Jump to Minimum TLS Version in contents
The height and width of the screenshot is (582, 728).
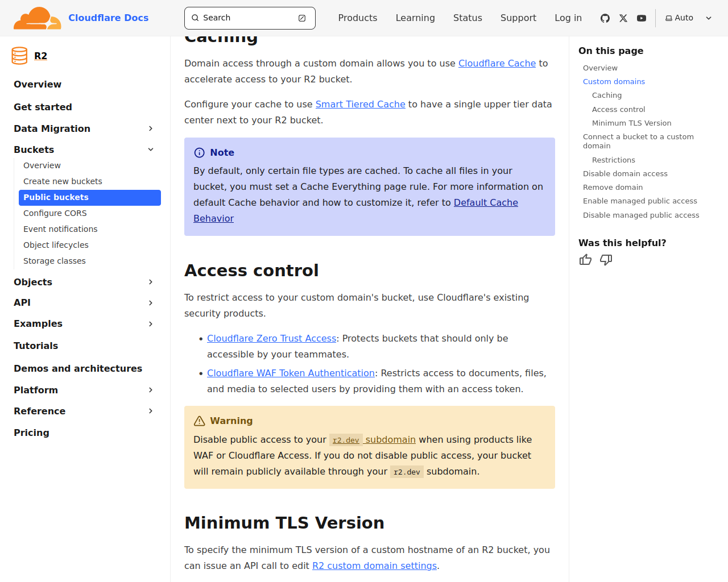[x=631, y=123]
